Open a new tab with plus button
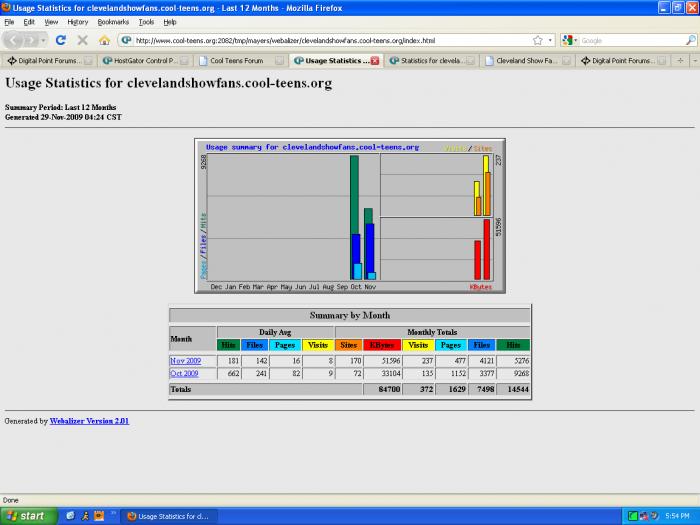Viewport: 700px width, 525px height. tap(680, 60)
